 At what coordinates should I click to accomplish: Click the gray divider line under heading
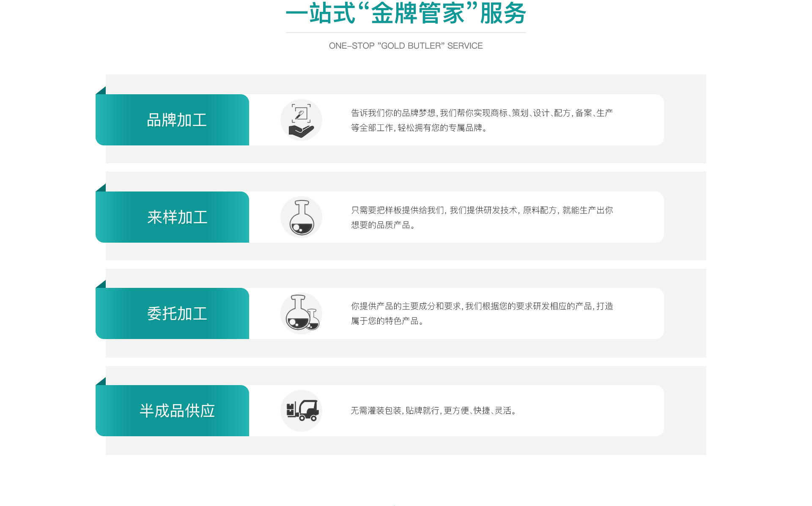[406, 33]
